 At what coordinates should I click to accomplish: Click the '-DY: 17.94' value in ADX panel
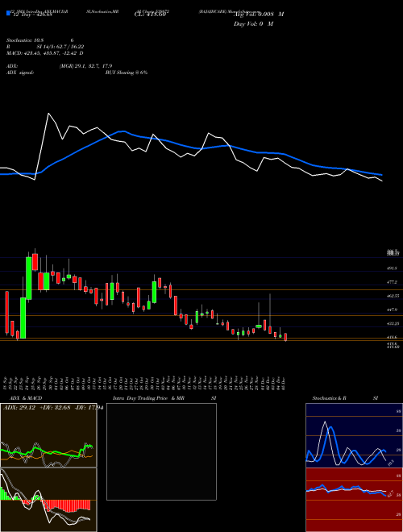click(88, 408)
